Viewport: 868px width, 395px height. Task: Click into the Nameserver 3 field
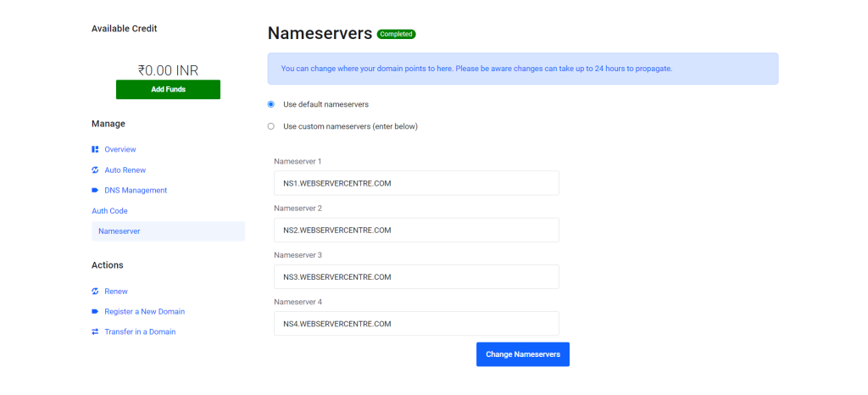tap(416, 276)
